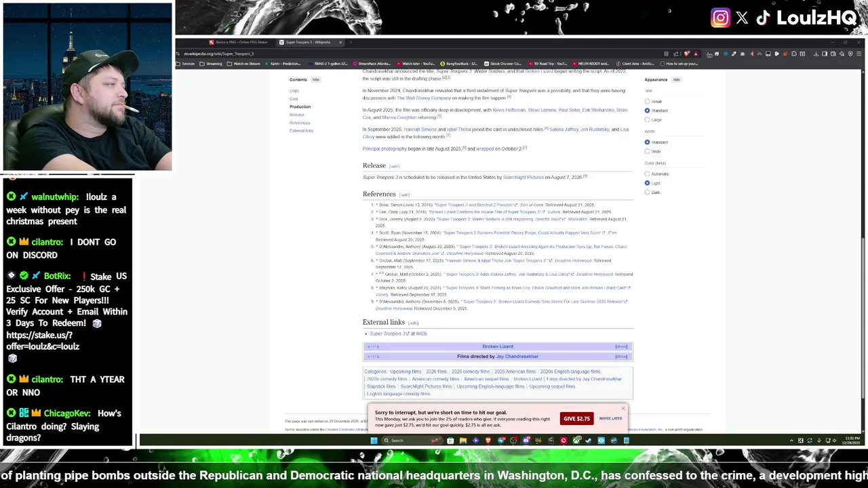The height and width of the screenshot is (488, 868).
Task: Show the Films directed by Jay Chandrasekhar navbox
Action: click(621, 357)
